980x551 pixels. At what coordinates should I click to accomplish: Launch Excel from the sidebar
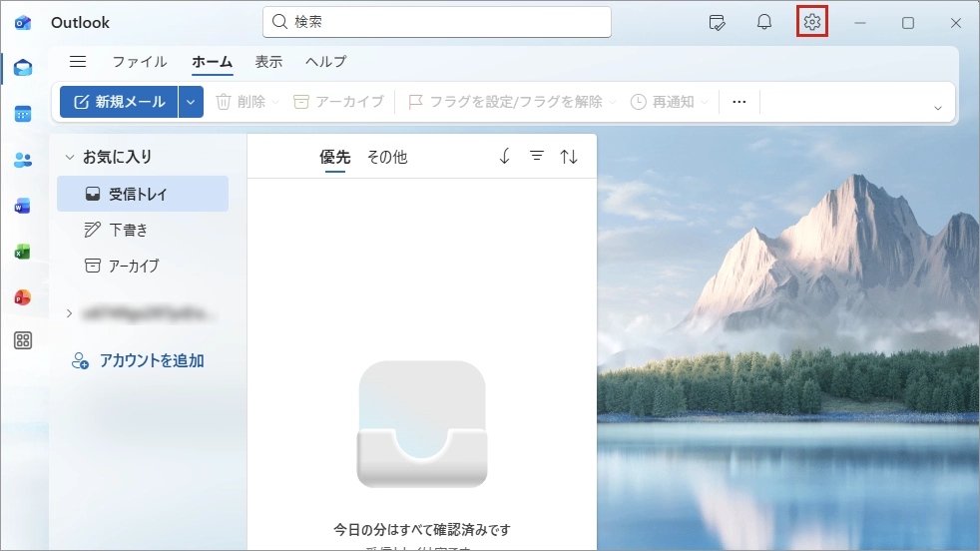tap(22, 252)
